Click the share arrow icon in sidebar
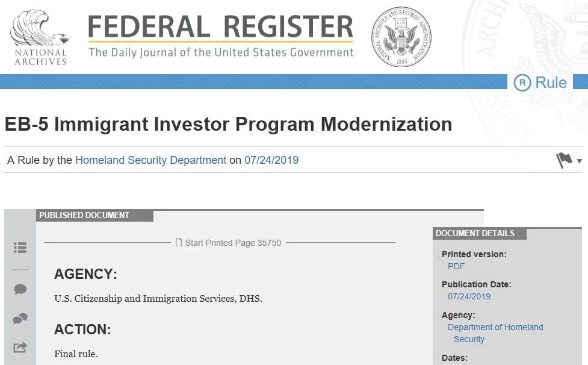 [20, 348]
